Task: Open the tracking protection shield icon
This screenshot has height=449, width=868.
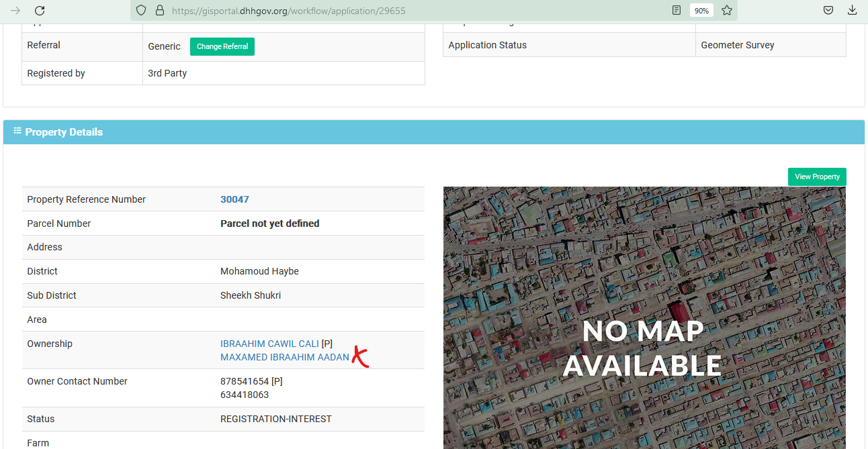Action: [141, 11]
